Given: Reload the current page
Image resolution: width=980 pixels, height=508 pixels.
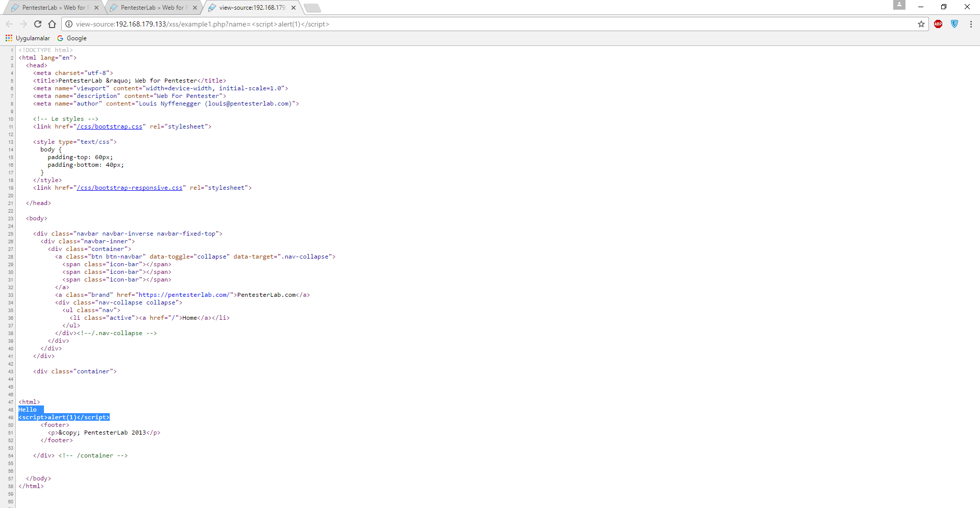Looking at the screenshot, I should pos(38,24).
